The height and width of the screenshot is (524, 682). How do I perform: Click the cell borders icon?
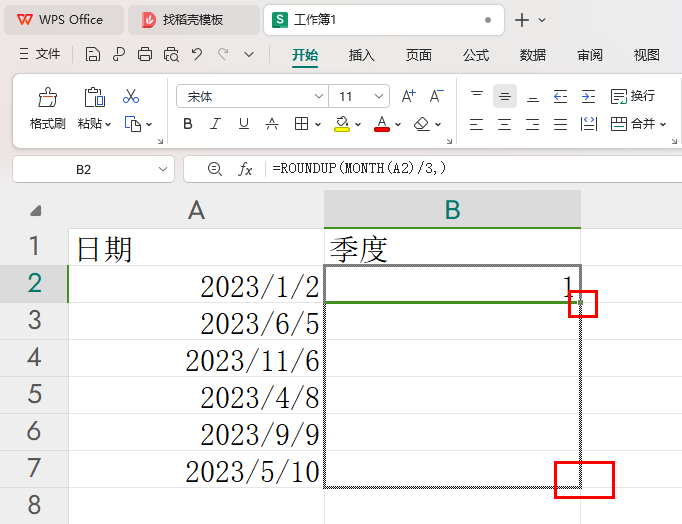click(x=301, y=124)
